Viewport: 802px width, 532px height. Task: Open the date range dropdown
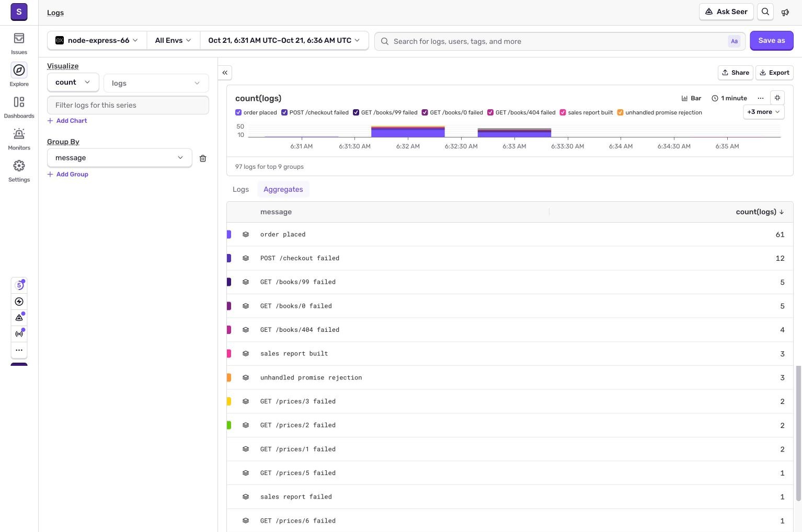pyautogui.click(x=284, y=40)
